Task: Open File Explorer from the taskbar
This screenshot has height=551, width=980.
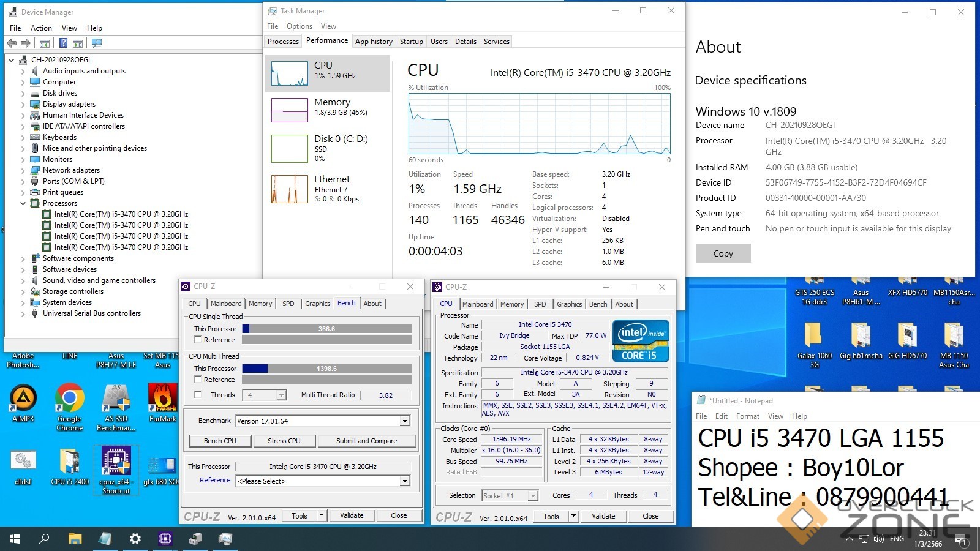Action: coord(75,539)
